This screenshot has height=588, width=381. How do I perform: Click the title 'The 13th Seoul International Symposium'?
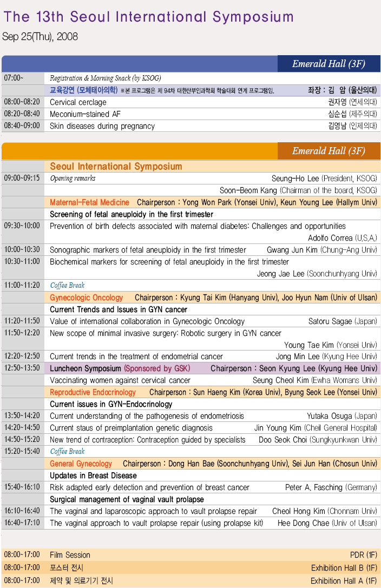148,17
